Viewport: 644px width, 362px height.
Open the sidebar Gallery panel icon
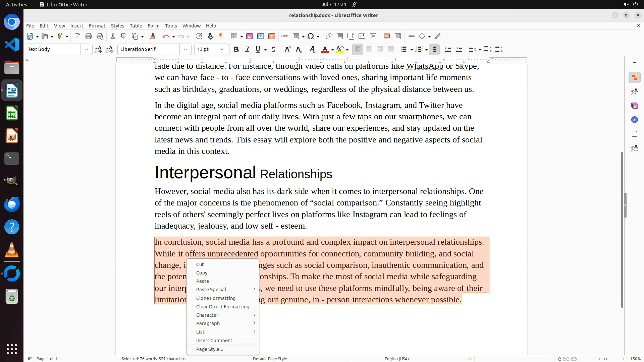(x=634, y=106)
